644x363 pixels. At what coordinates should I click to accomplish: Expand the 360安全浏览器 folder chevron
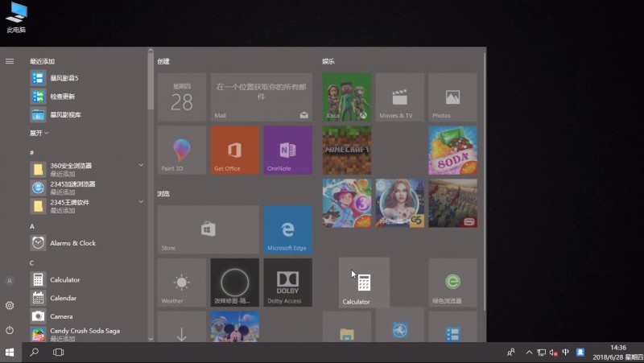tap(141, 165)
